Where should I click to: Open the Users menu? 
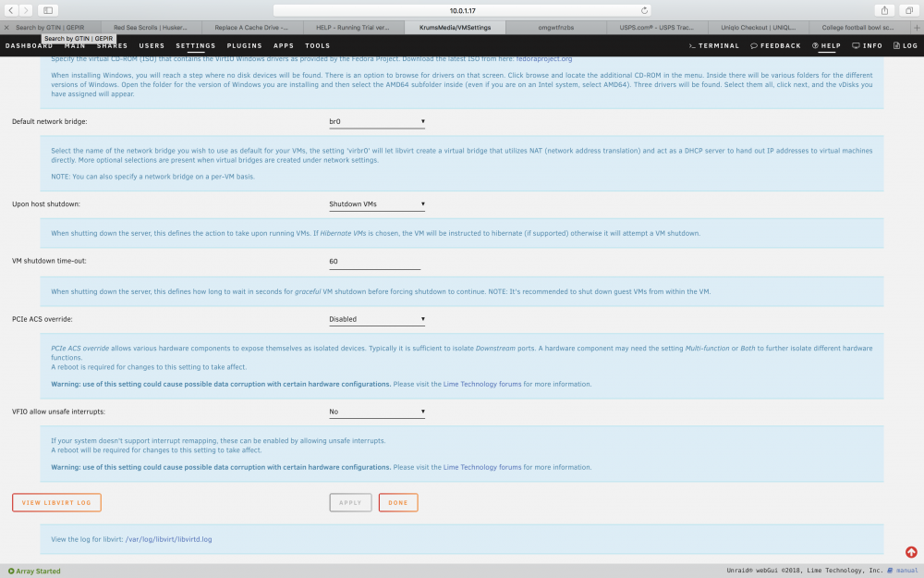[x=152, y=45]
